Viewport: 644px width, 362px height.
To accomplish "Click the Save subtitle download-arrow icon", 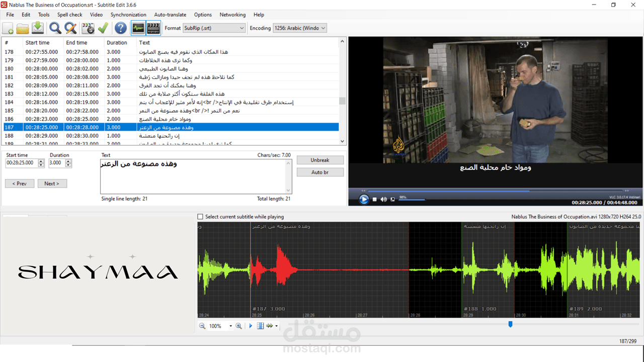I will coord(38,28).
